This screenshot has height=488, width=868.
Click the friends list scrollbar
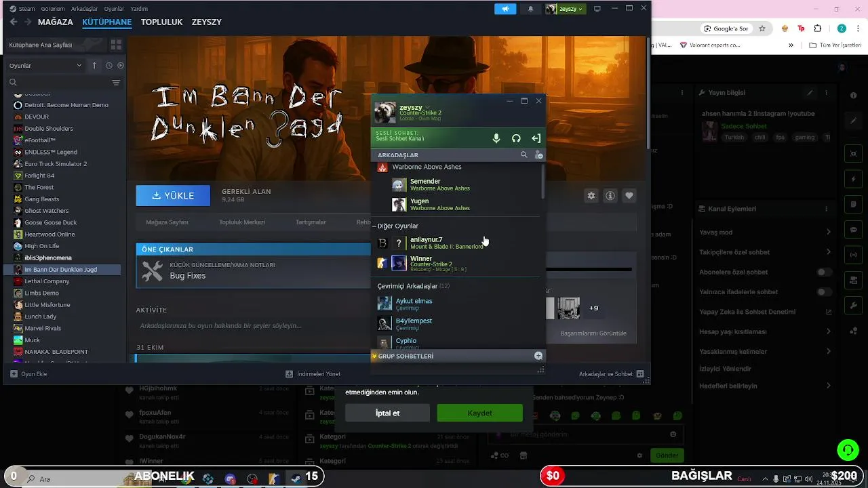coord(542,181)
